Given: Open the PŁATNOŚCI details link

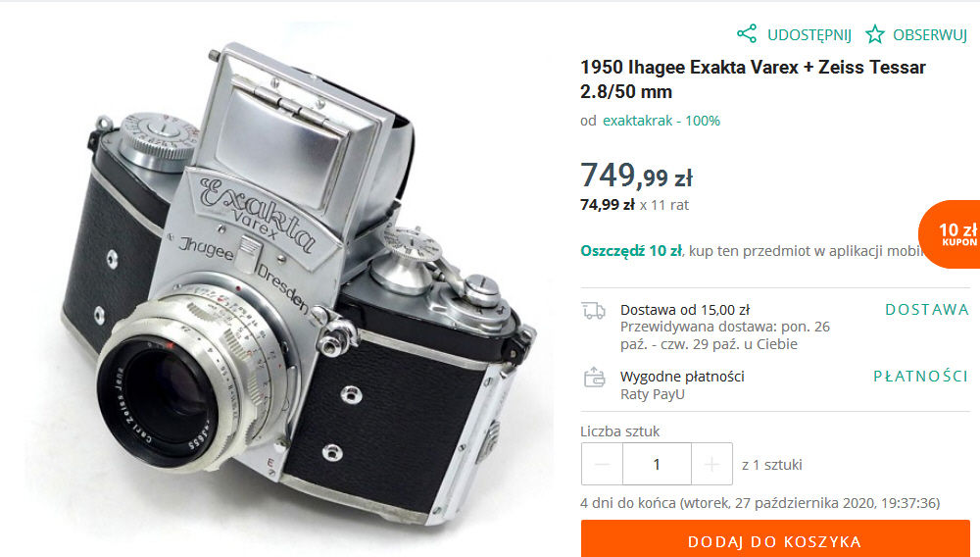Looking at the screenshot, I should pos(920,377).
